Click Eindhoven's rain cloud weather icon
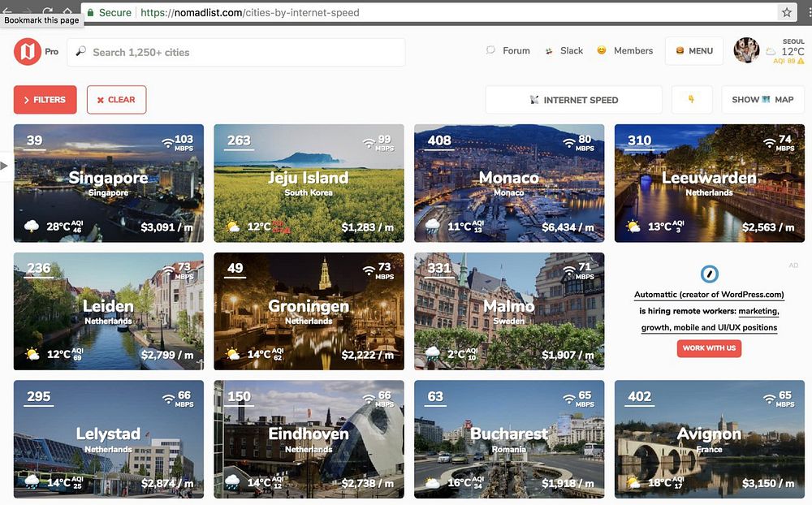 [x=232, y=483]
